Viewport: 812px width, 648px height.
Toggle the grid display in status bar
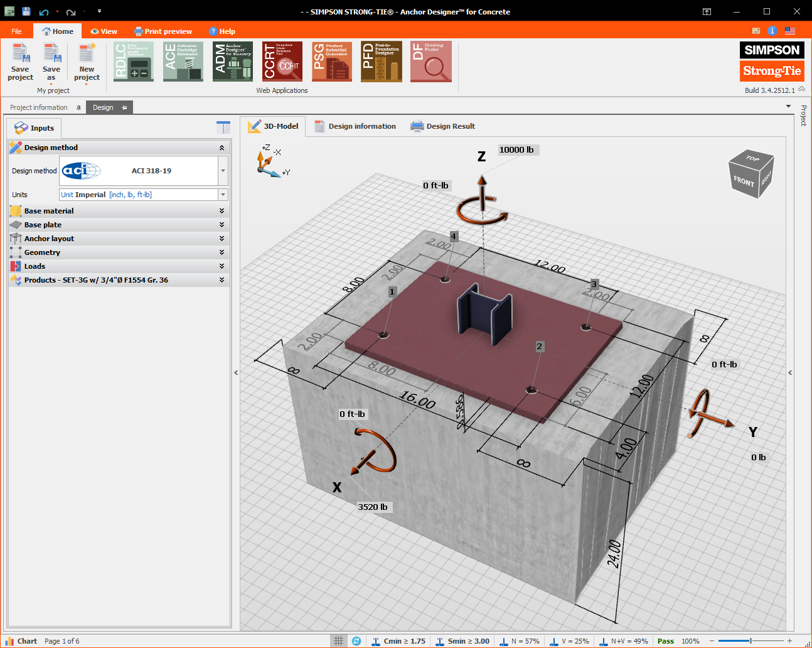tap(338, 641)
